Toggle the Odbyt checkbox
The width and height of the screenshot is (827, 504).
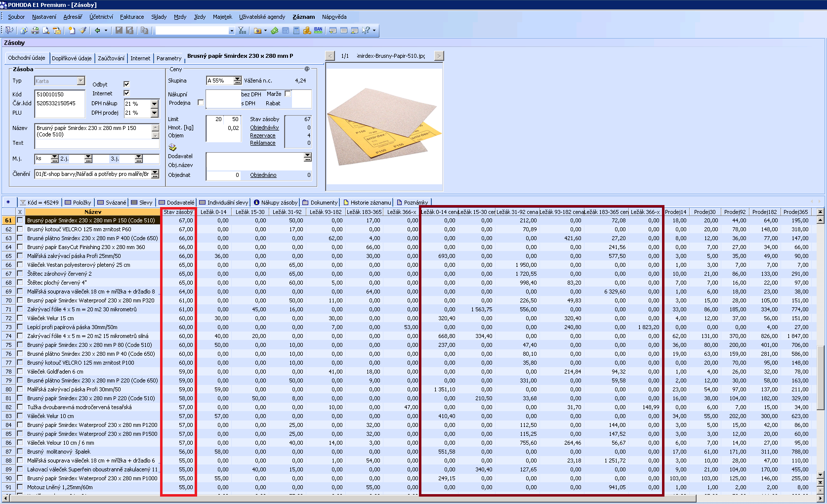(x=126, y=84)
